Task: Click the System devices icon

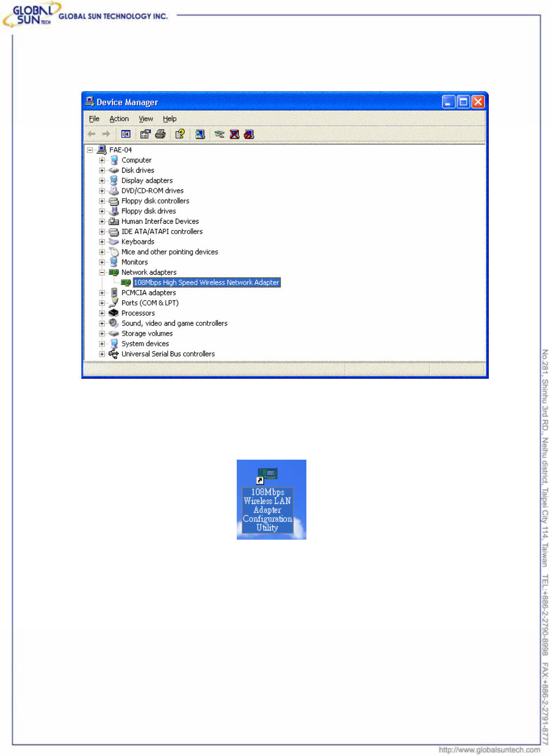Action: [x=114, y=343]
